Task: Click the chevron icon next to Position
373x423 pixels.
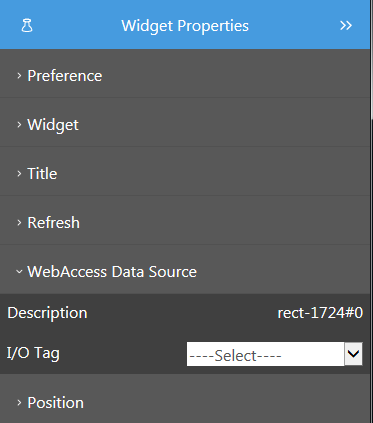Action: (19, 403)
